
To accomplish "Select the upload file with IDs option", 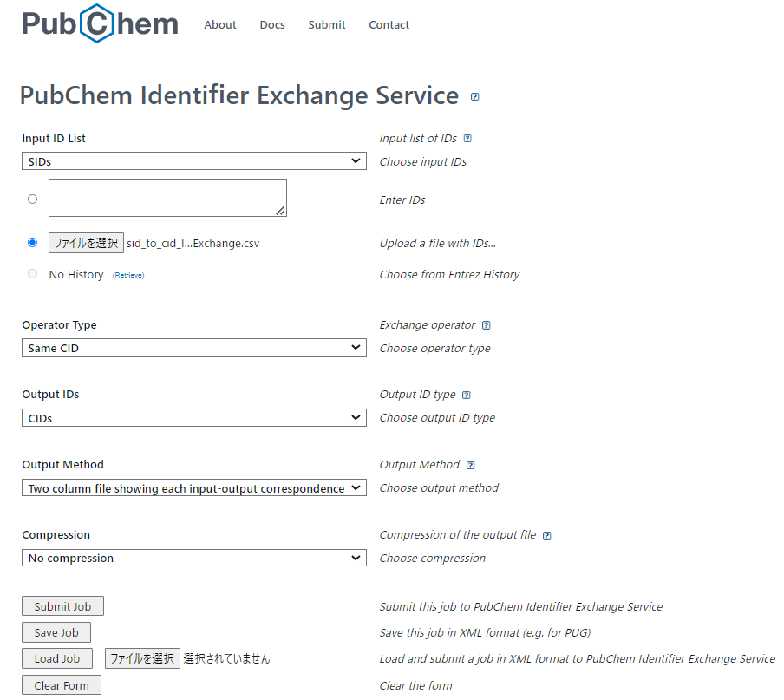I will [32, 242].
